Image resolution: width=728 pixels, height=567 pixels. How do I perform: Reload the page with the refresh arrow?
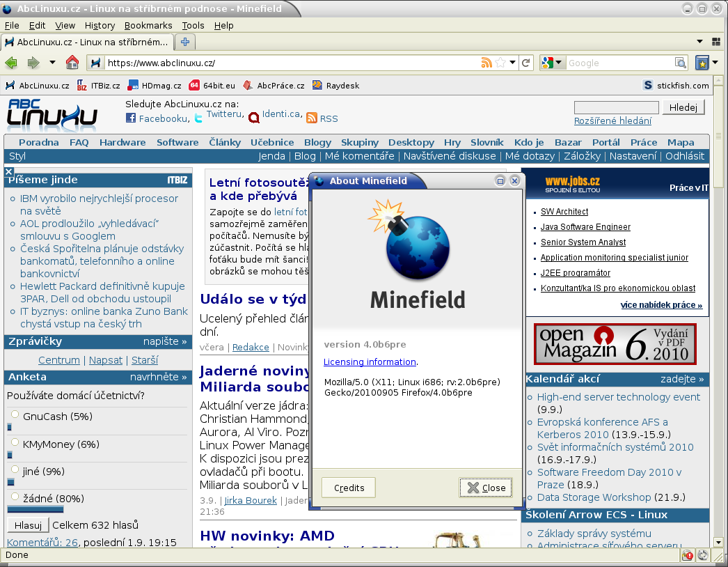[526, 63]
